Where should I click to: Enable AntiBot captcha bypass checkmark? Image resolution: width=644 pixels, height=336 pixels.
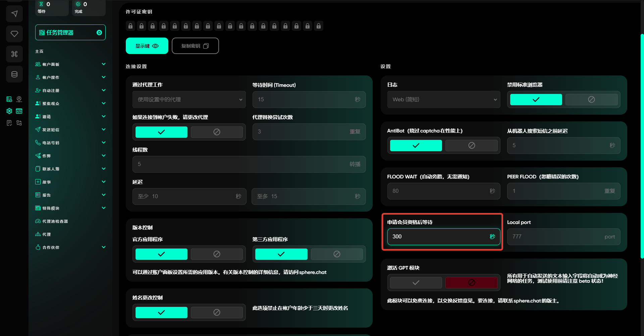click(416, 146)
